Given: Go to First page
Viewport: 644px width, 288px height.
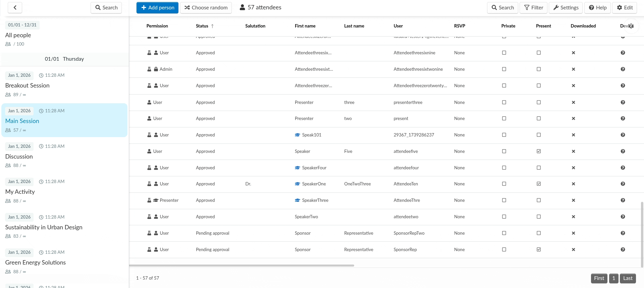Looking at the screenshot, I should coord(599,278).
